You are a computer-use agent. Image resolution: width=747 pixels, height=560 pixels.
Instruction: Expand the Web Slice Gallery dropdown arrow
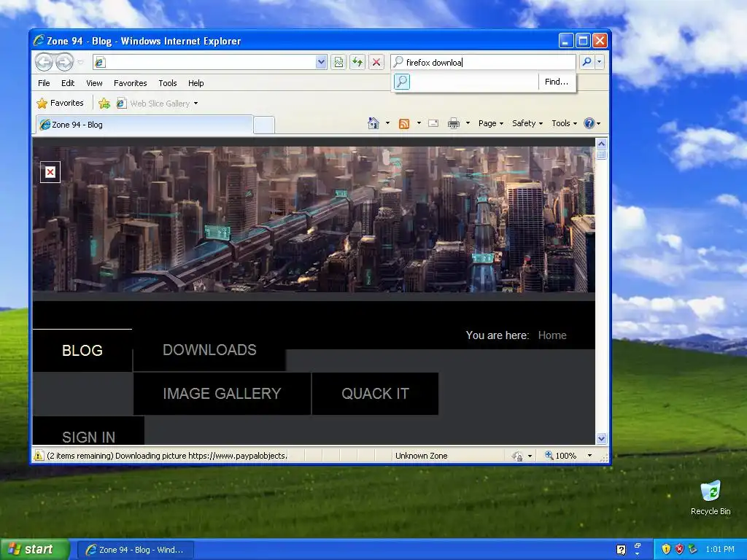click(196, 104)
